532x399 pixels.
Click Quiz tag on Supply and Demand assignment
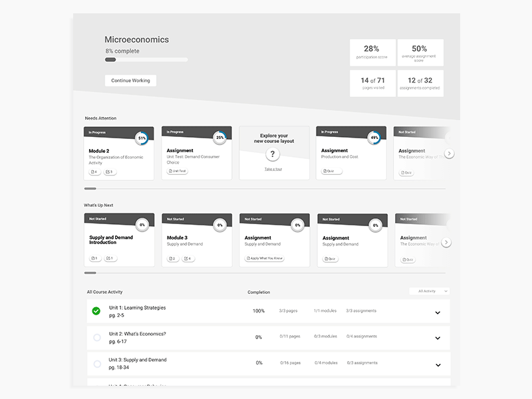click(330, 259)
